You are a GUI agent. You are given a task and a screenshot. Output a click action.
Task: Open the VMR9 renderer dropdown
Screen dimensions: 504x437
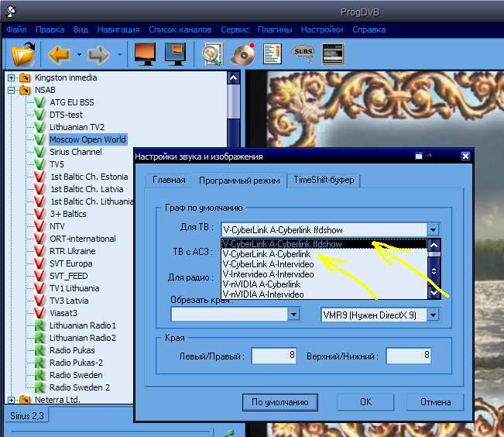(x=433, y=315)
